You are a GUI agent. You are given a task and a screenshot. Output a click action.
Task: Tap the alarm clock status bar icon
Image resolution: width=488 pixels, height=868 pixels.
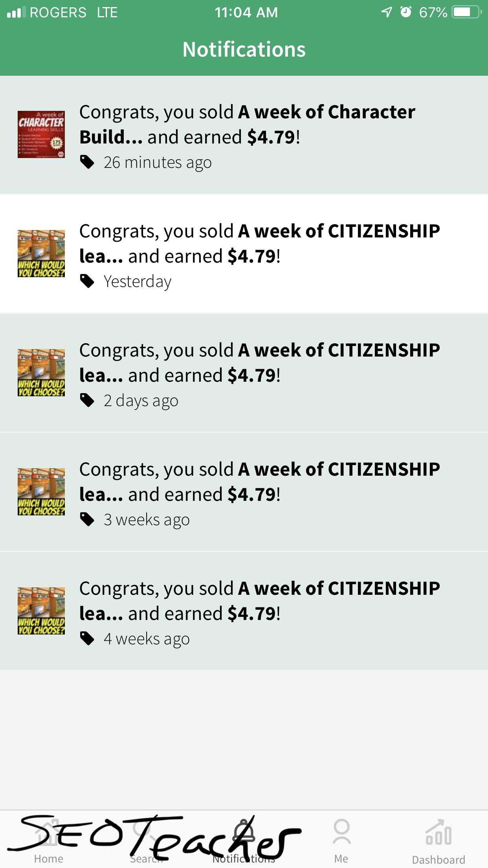(x=405, y=12)
